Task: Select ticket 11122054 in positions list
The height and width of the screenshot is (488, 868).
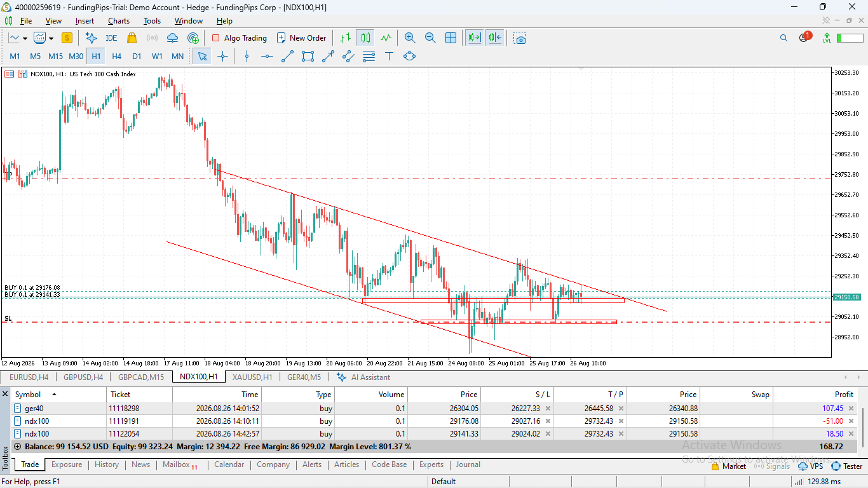Action: click(x=124, y=434)
